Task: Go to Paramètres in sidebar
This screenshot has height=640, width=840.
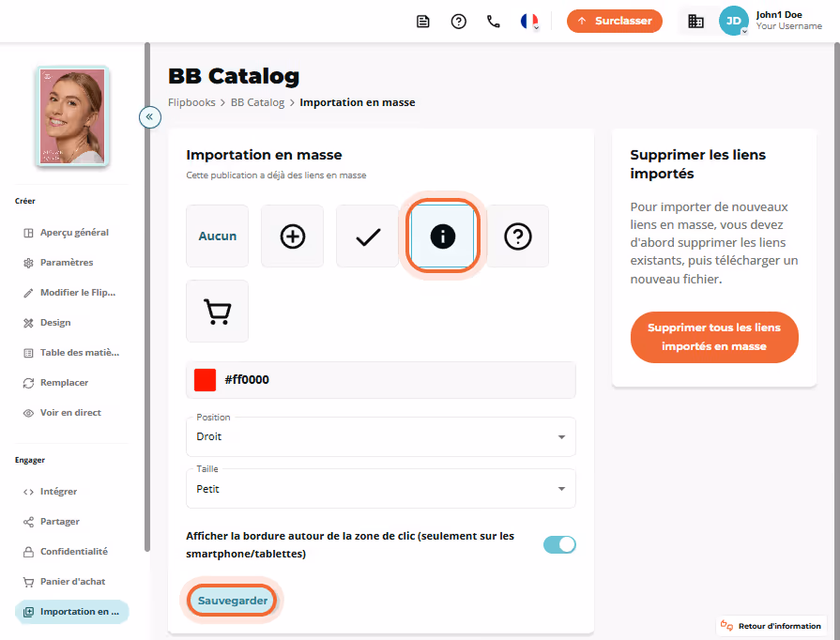Action: (67, 263)
